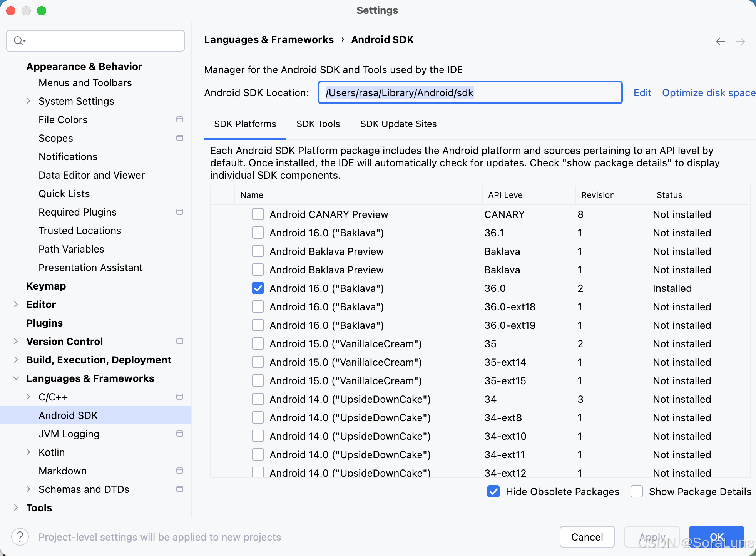Viewport: 756px width, 556px height.
Task: Expand the Kotlin settings node
Action: click(x=28, y=452)
